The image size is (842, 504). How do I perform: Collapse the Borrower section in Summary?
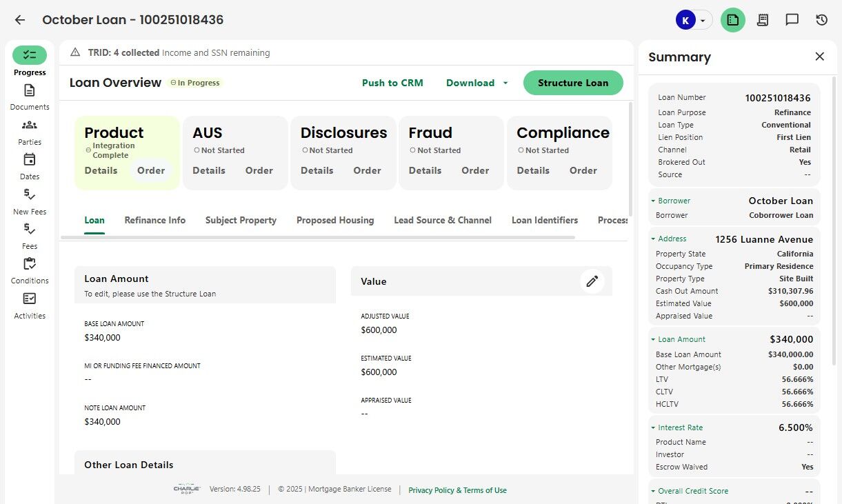653,201
